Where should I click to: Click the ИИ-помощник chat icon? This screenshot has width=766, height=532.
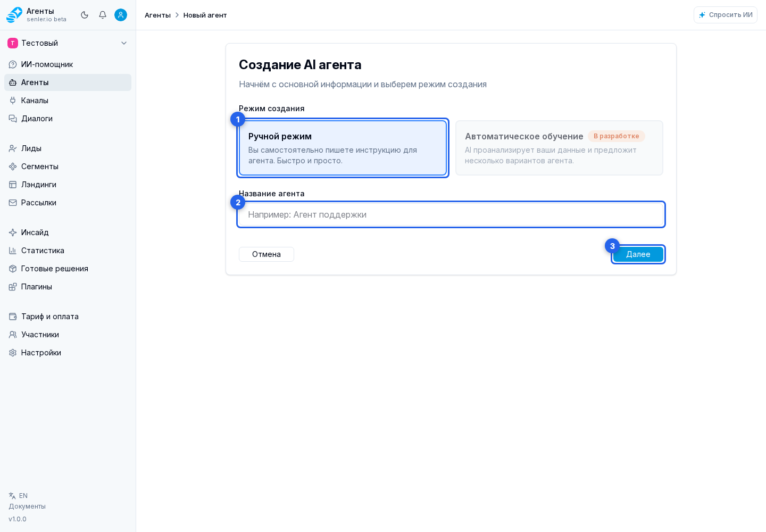(x=13, y=64)
